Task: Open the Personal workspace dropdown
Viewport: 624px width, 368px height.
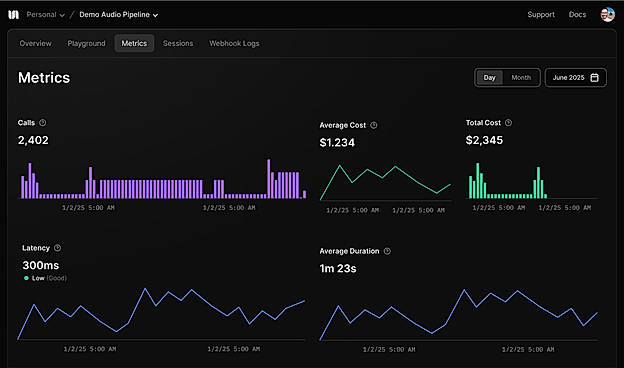Action: 45,15
